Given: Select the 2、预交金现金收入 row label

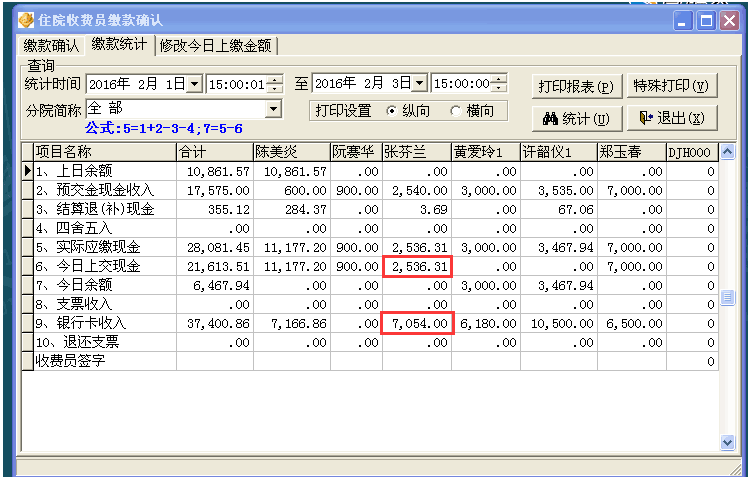Looking at the screenshot, I should point(105,190).
